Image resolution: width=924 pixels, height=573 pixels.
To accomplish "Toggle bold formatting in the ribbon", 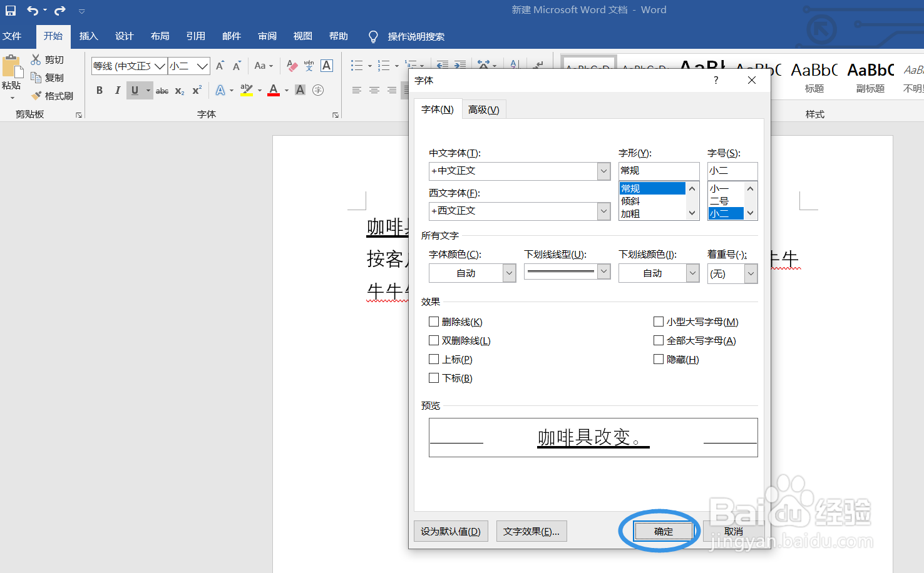I will [x=99, y=90].
